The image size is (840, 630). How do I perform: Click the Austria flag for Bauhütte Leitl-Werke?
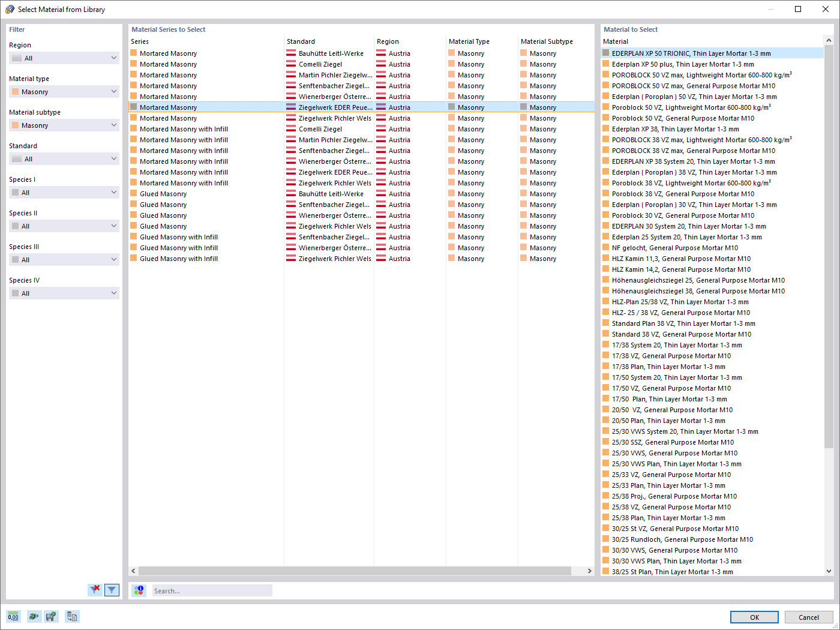pyautogui.click(x=382, y=53)
